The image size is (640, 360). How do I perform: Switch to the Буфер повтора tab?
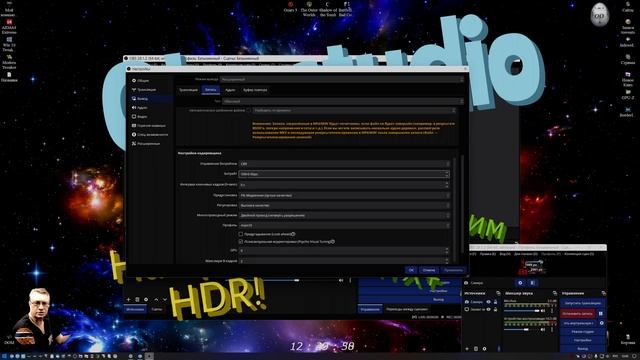[x=255, y=90]
